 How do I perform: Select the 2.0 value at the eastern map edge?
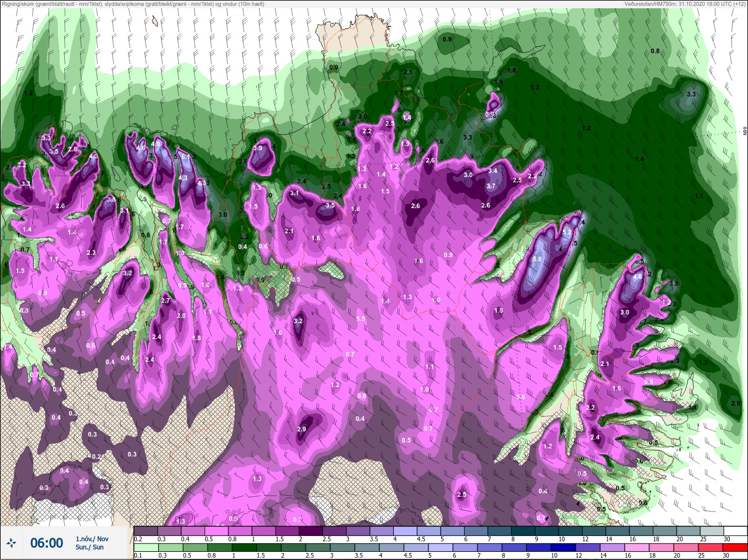(x=736, y=404)
